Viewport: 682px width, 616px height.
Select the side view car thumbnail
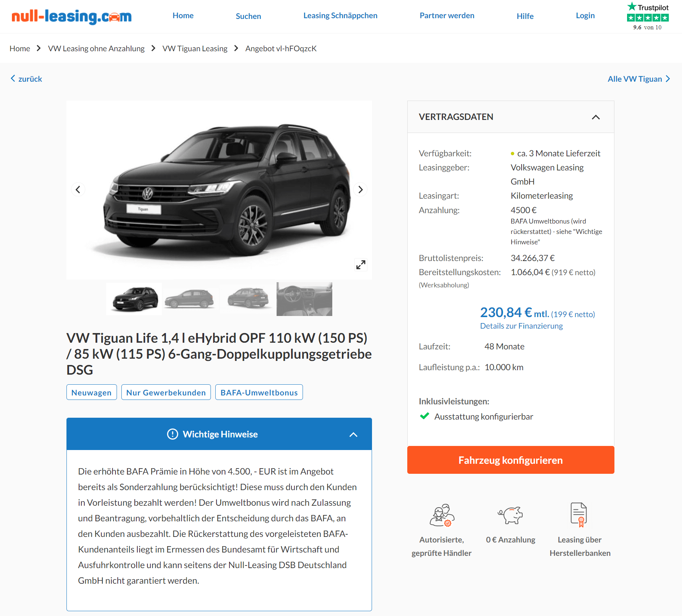[190, 299]
